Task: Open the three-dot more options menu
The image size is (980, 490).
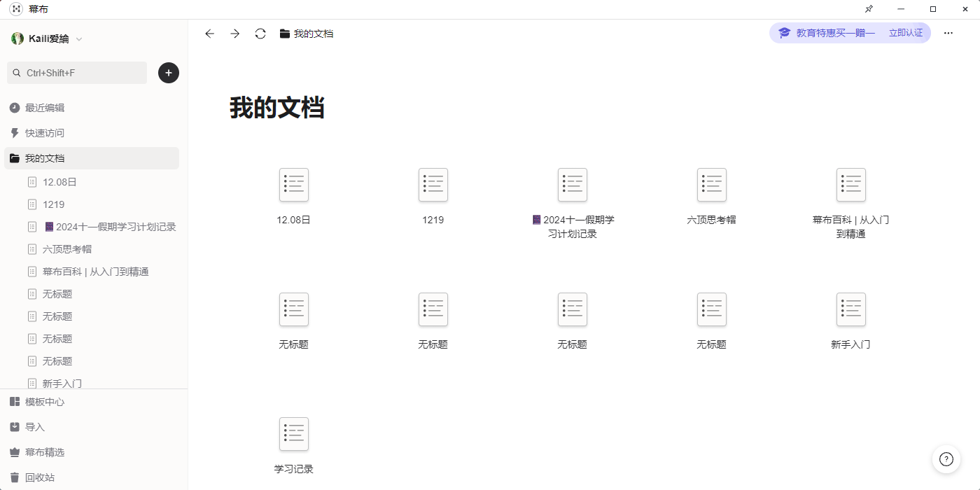Action: 948,33
